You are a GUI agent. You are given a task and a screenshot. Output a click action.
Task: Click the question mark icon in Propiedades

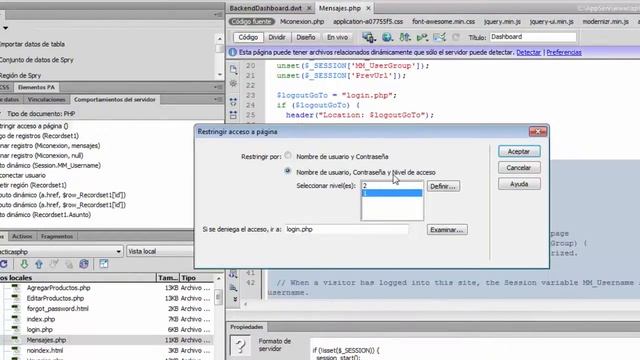(x=240, y=346)
